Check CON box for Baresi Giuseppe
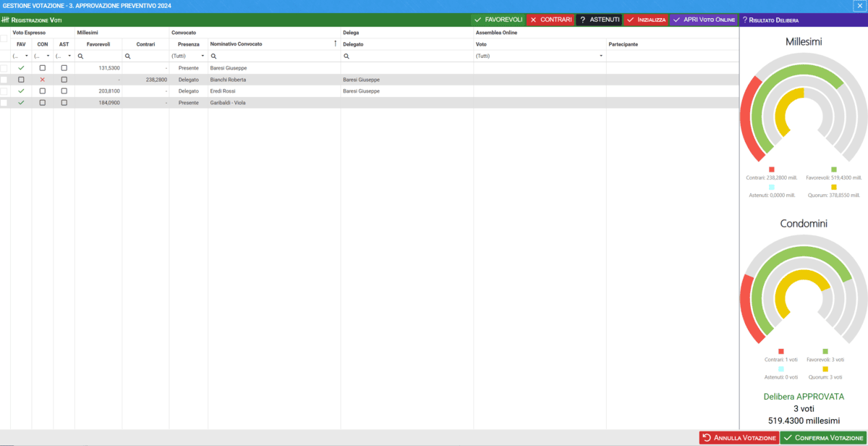Screen dimensions: 868x446 click(42, 68)
